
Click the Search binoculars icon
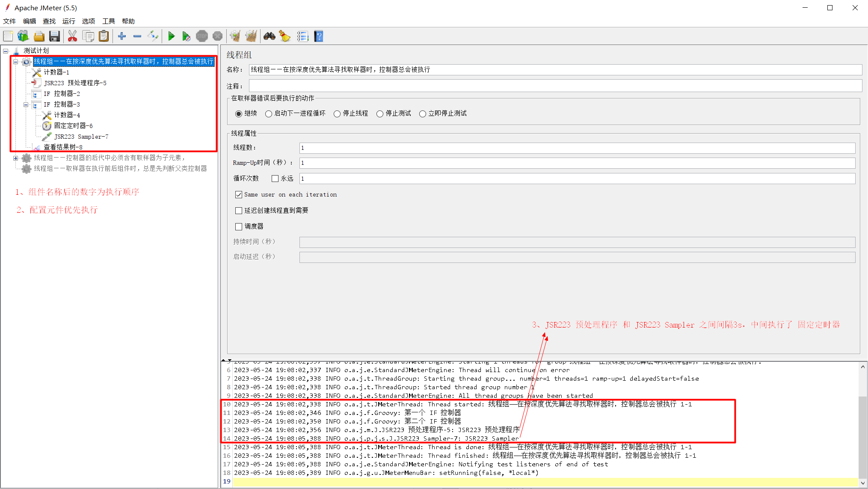point(270,36)
